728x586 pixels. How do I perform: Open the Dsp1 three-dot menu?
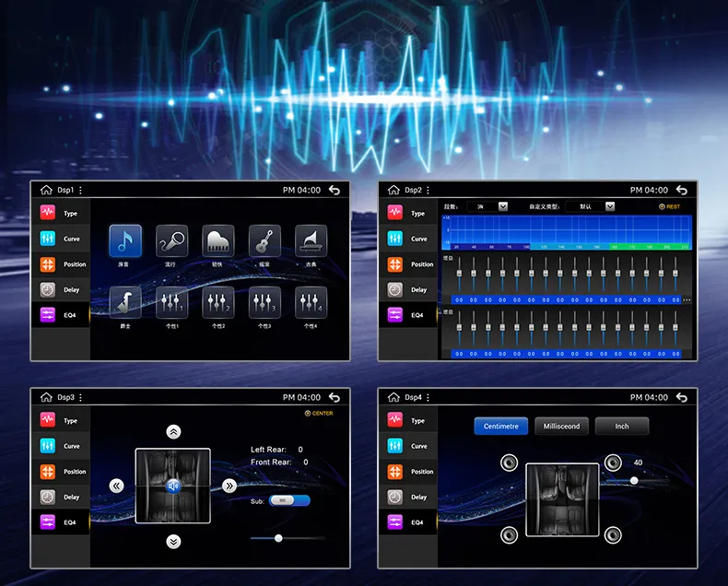click(81, 190)
